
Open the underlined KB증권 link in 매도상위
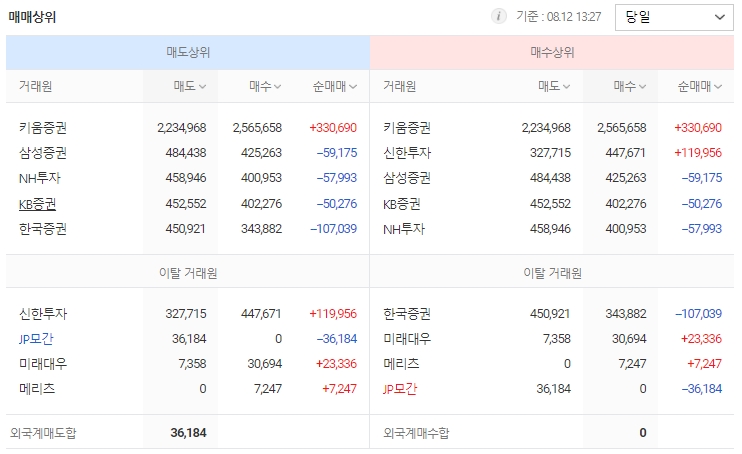pos(37,204)
